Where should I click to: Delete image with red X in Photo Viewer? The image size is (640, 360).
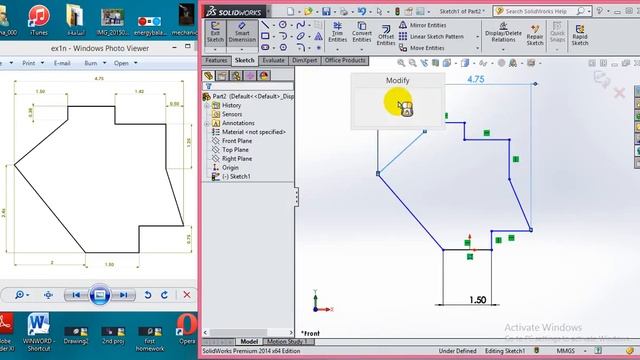187,295
